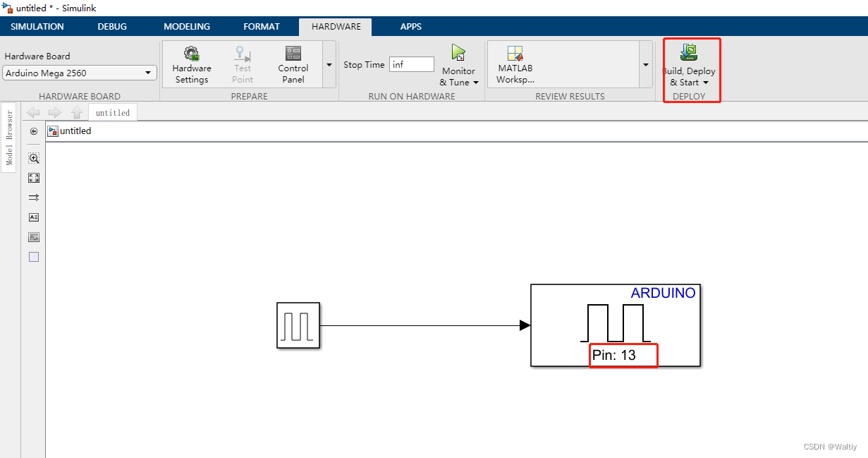
Task: Open the Control Panel tool
Action: point(293,64)
